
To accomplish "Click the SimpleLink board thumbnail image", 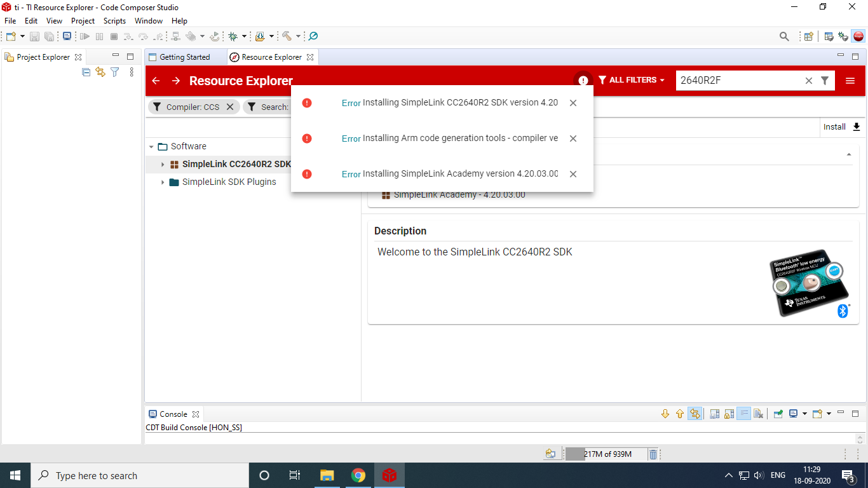I will click(810, 283).
